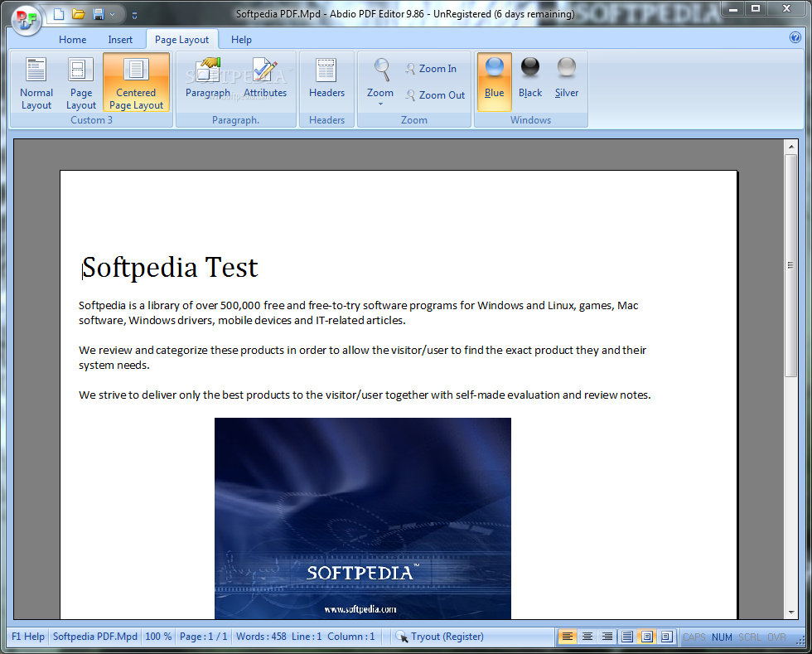Switch to Normal Layout view
This screenshot has width=812, height=654.
(x=36, y=83)
